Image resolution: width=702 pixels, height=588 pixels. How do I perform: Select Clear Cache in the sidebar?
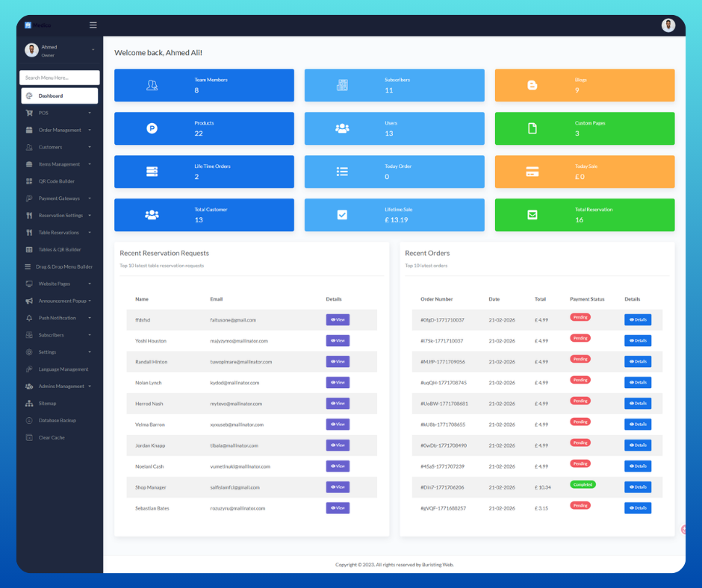pyautogui.click(x=52, y=438)
